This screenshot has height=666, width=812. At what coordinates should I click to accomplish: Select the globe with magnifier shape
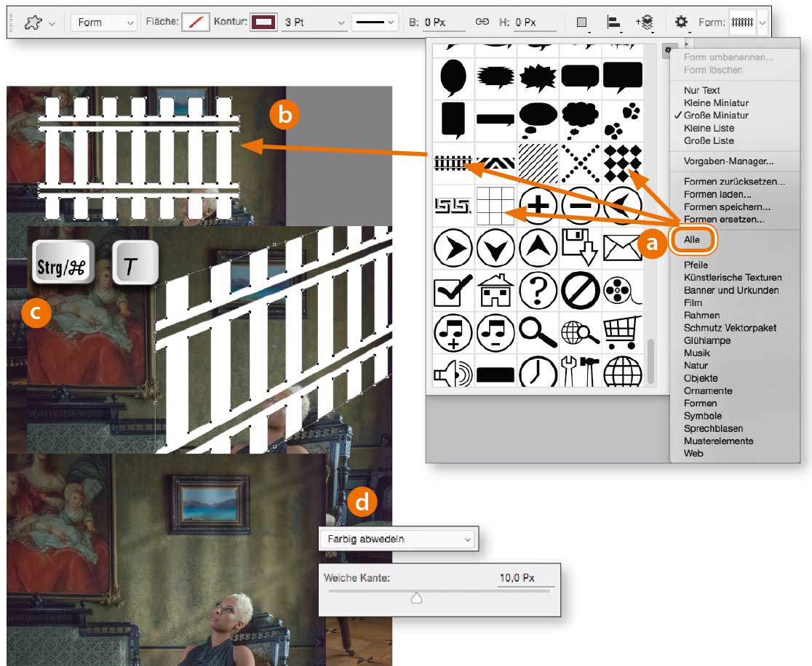pos(581,333)
